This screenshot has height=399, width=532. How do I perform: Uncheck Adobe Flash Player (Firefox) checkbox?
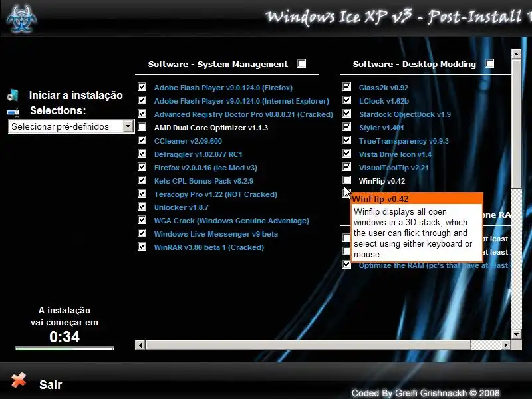coord(142,87)
